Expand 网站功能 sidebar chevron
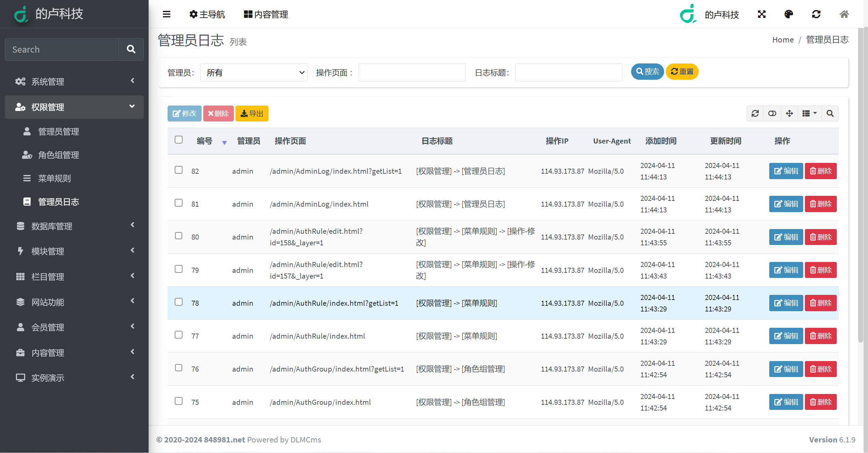The image size is (868, 453). 133,301
